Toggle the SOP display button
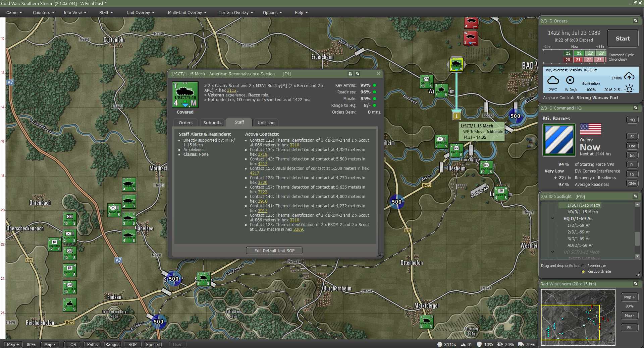The image size is (644, 348). tap(132, 344)
